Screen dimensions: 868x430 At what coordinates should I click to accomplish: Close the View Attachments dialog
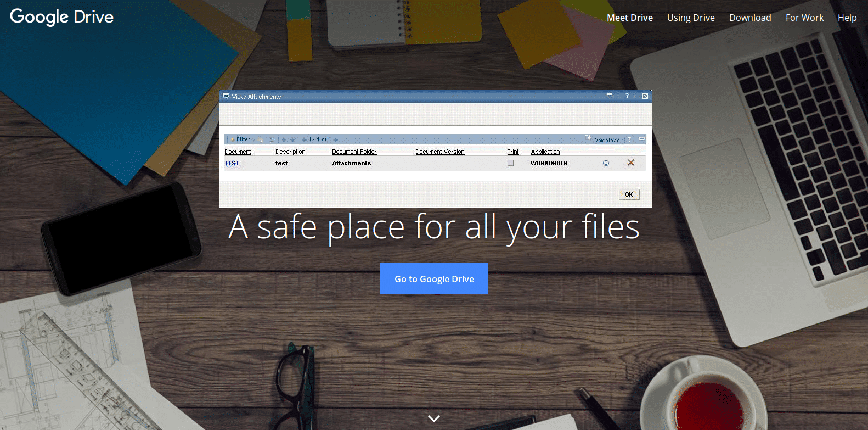click(645, 96)
